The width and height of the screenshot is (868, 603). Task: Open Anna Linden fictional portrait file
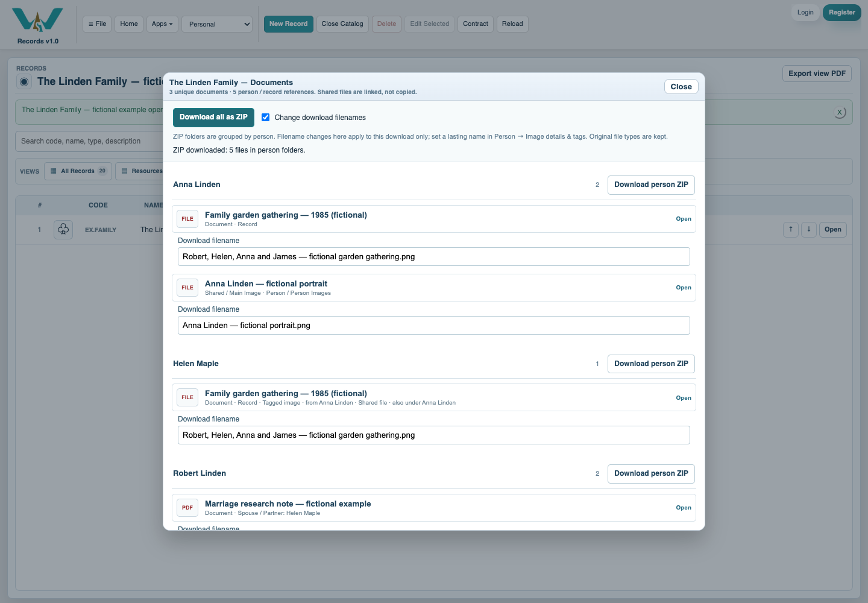point(684,288)
